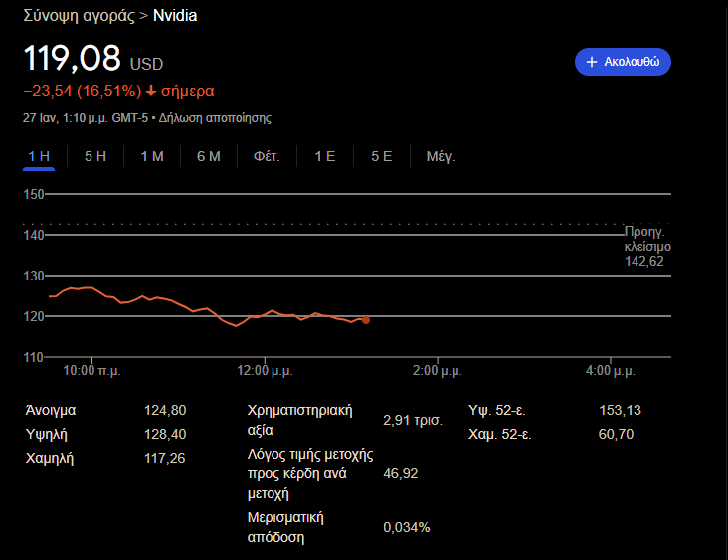Click the 52-week high value 153,13

click(x=620, y=410)
